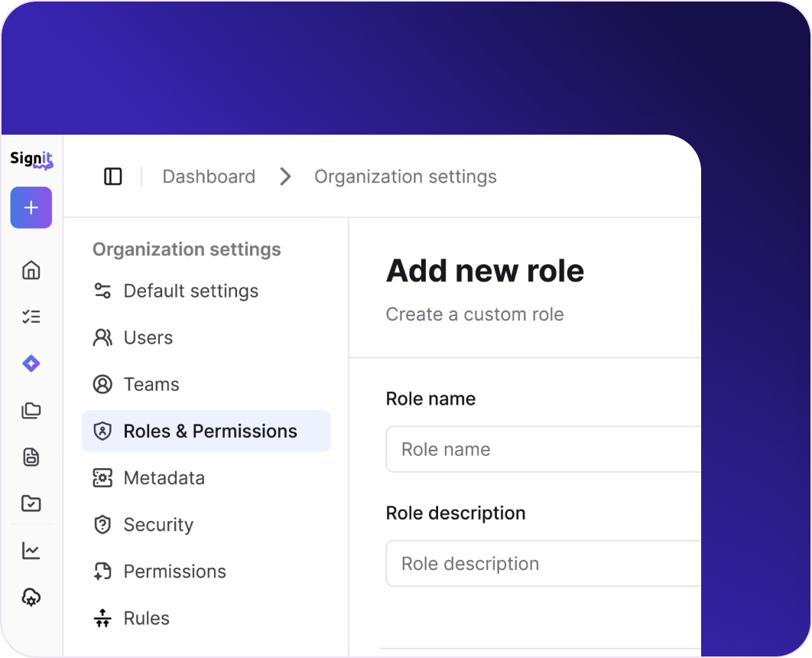Open the document file icon

click(x=31, y=458)
